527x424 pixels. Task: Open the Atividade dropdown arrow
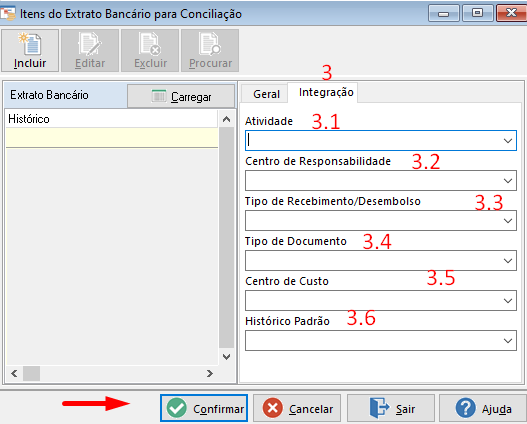coord(508,140)
